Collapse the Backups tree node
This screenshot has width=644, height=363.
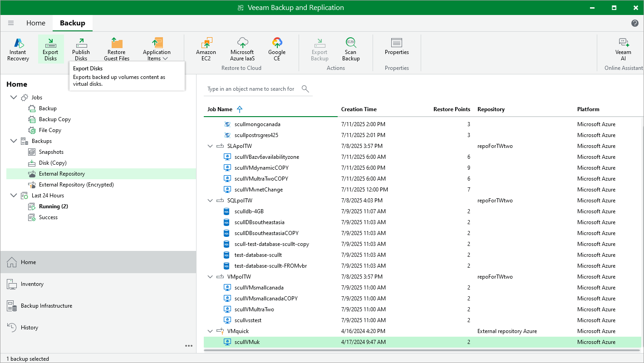pyautogui.click(x=13, y=141)
